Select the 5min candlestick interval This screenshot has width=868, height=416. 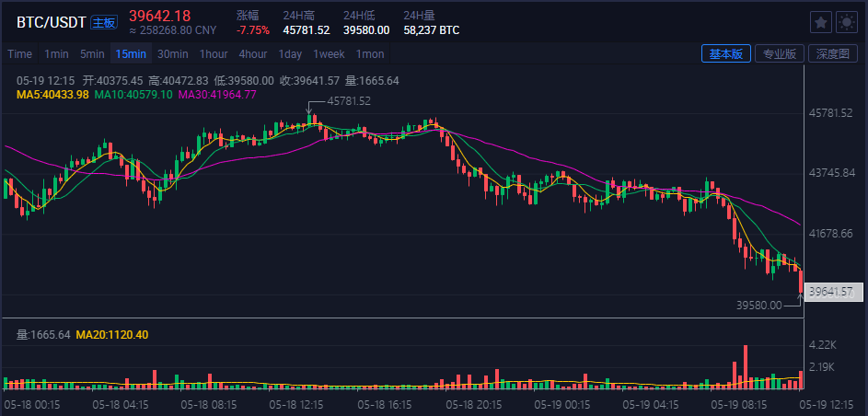point(92,53)
